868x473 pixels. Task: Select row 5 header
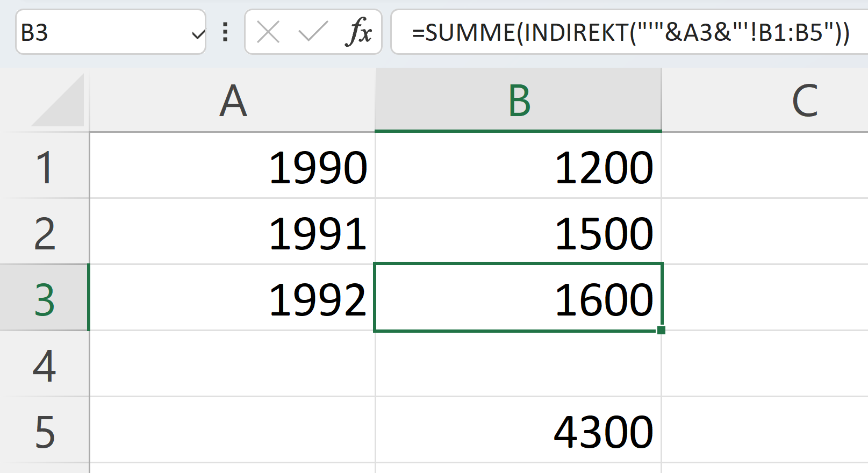(44, 430)
